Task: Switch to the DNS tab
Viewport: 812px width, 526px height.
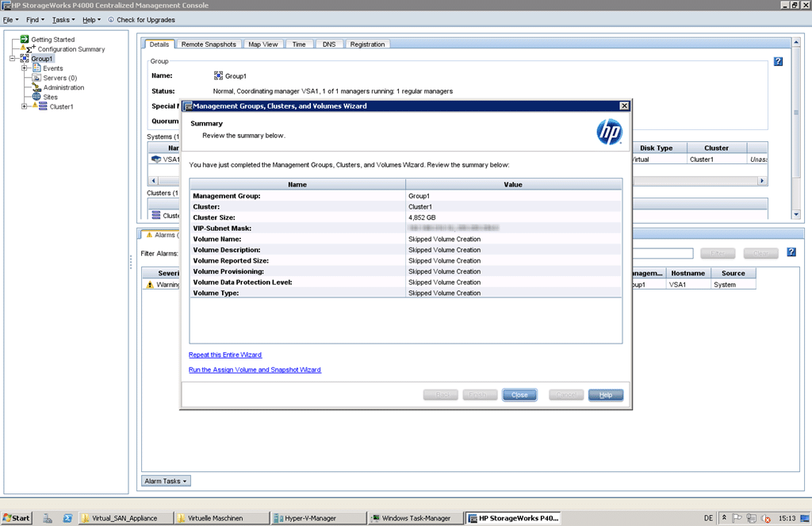Action: [329, 44]
